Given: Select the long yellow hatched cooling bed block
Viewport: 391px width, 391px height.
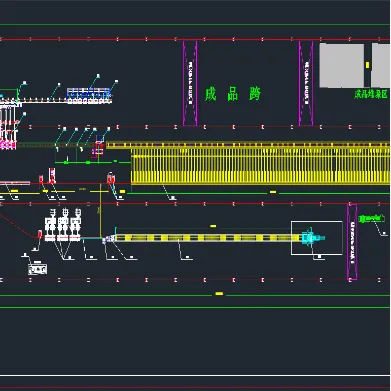Looking at the screenshot, I should [x=260, y=166].
